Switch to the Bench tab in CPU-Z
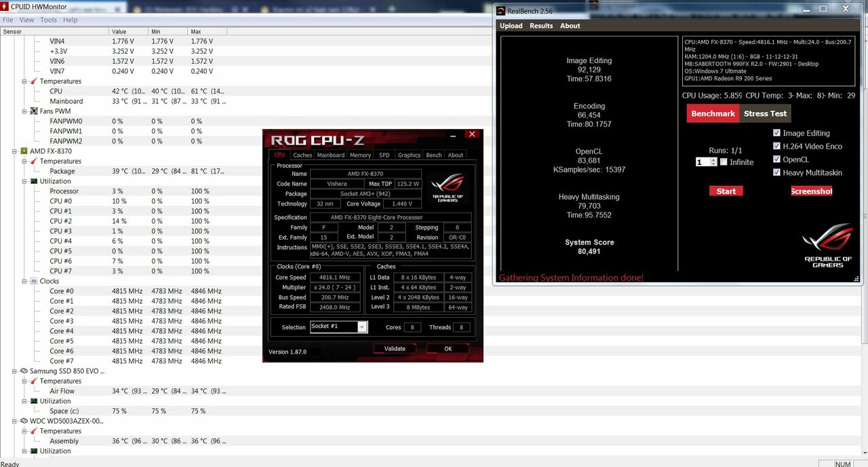The image size is (868, 467). click(434, 155)
